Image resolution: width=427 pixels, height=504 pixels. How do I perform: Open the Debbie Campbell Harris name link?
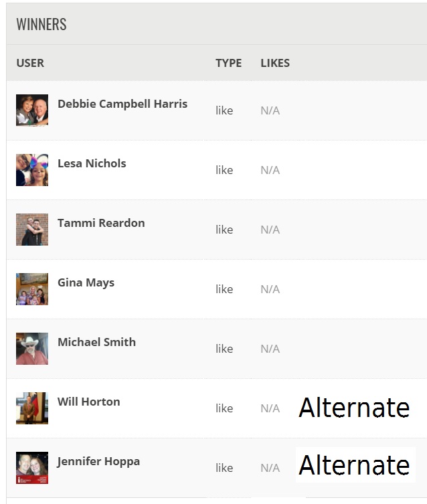[122, 104]
